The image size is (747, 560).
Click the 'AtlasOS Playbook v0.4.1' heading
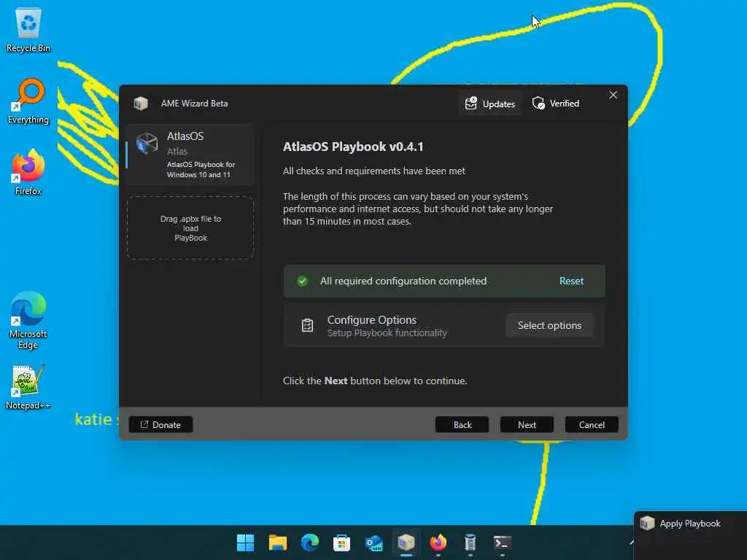353,147
